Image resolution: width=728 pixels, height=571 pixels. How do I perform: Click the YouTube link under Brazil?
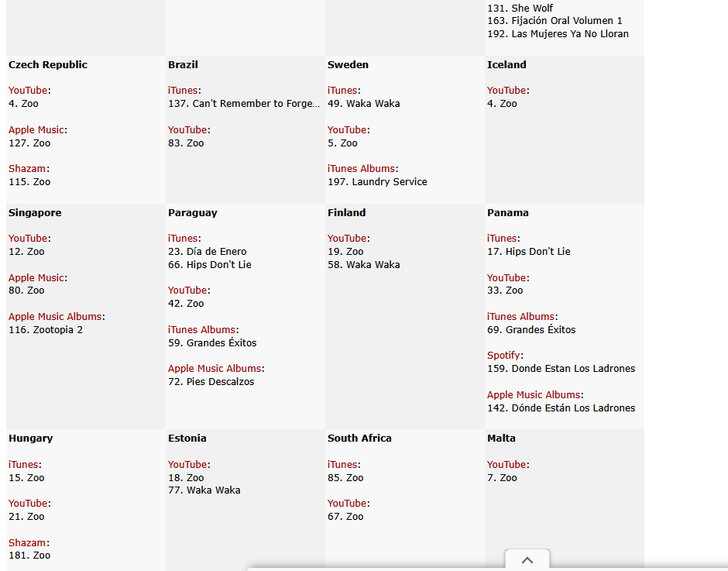pyautogui.click(x=187, y=130)
